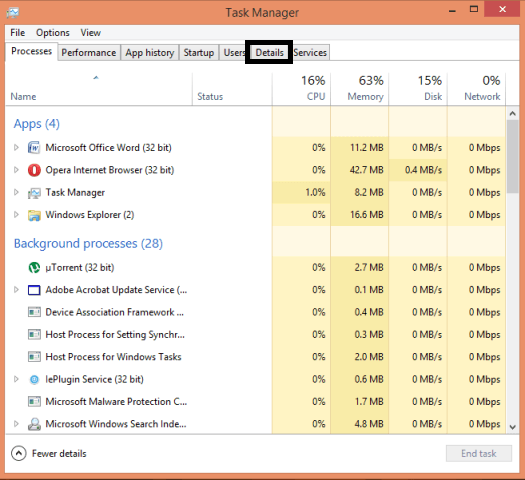Switch to the App history tab
The image size is (525, 480).
point(150,53)
